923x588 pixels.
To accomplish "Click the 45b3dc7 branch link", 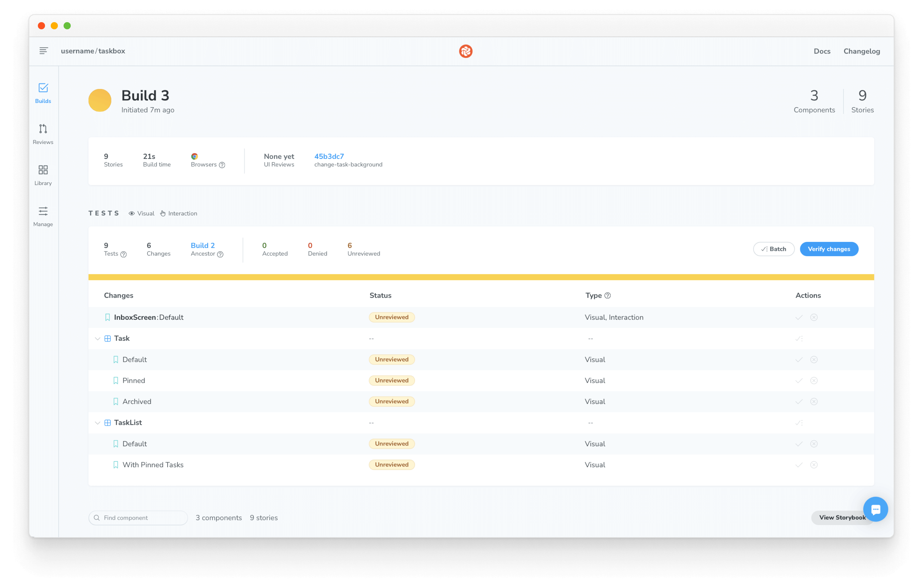I will (330, 156).
